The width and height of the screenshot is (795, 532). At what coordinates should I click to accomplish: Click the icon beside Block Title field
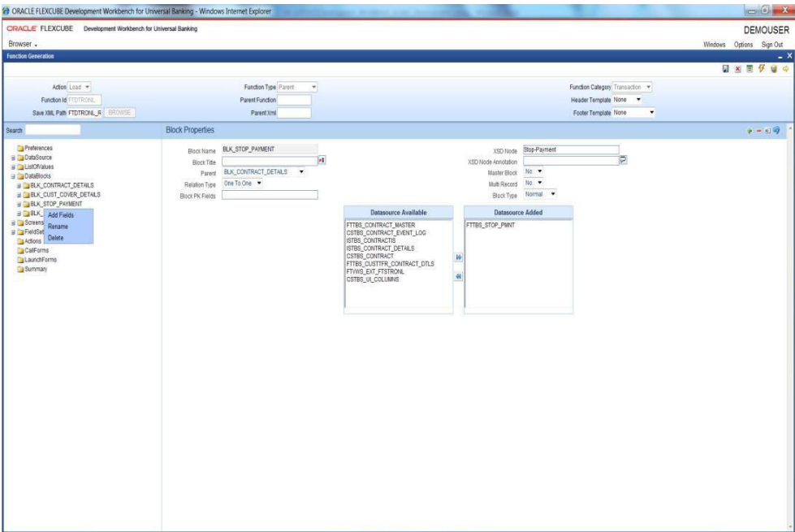point(322,160)
